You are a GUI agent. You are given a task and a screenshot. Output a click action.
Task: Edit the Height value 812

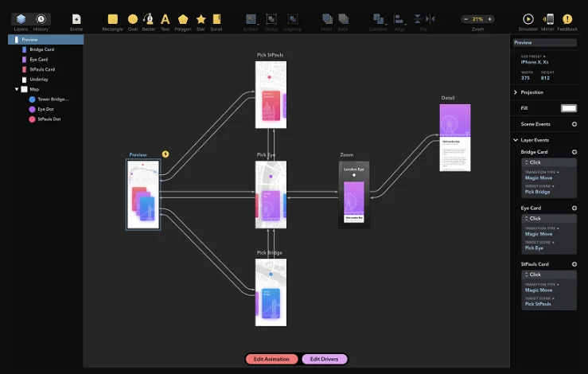[545, 78]
